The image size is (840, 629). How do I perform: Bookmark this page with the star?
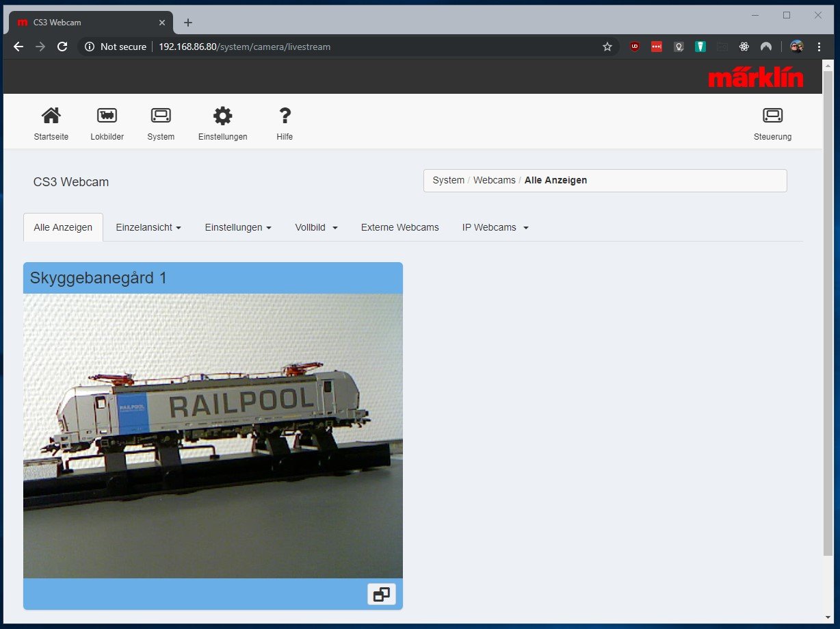pyautogui.click(x=607, y=47)
